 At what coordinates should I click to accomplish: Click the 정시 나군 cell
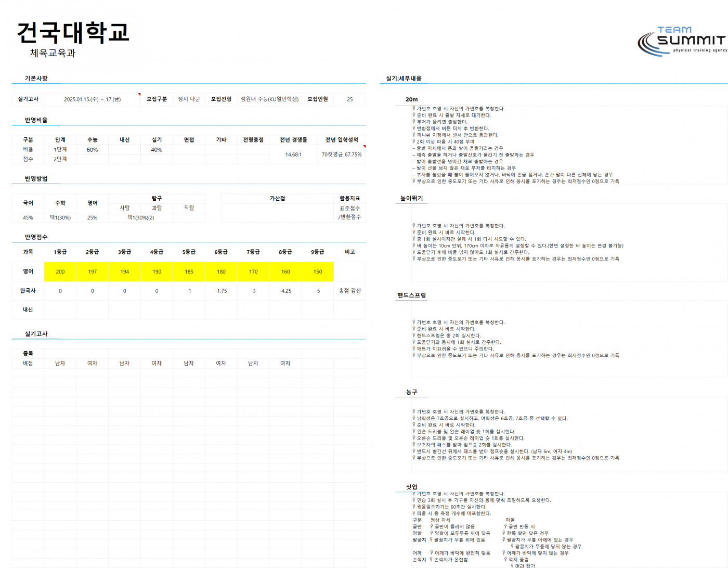(x=189, y=99)
